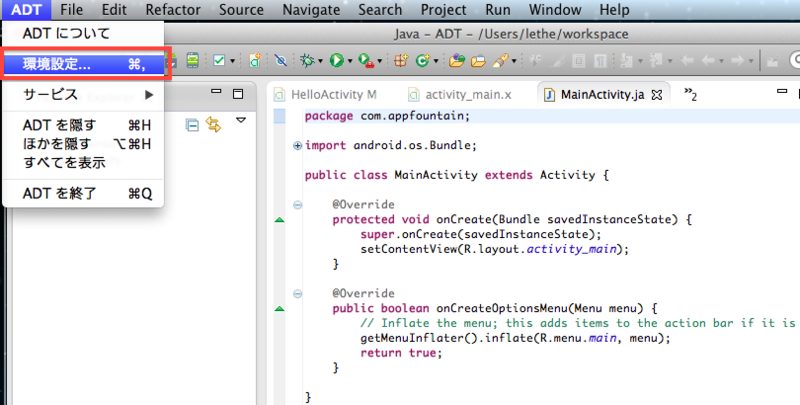Expand the folded import statements
Image resolution: width=800 pixels, height=405 pixels.
pos(297,146)
